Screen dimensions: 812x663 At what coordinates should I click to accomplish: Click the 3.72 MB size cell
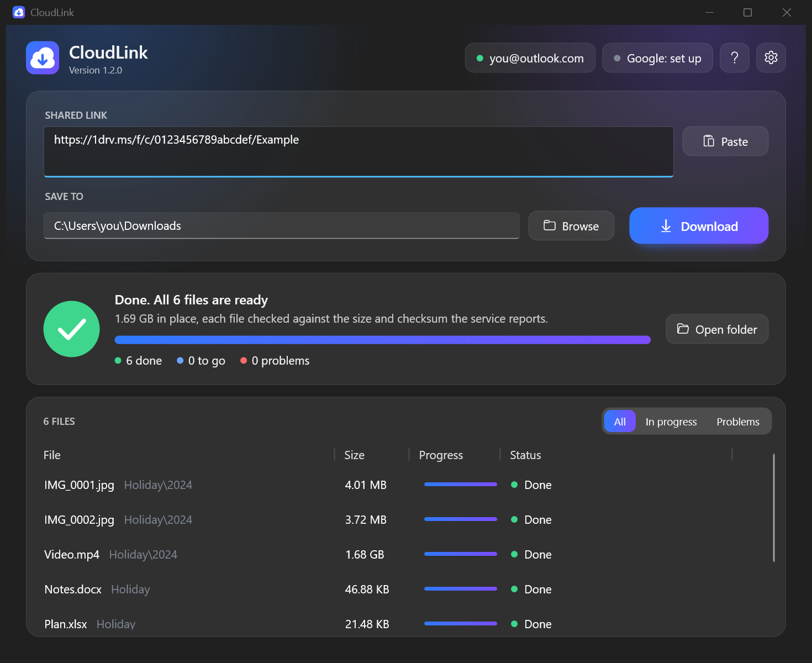point(366,520)
